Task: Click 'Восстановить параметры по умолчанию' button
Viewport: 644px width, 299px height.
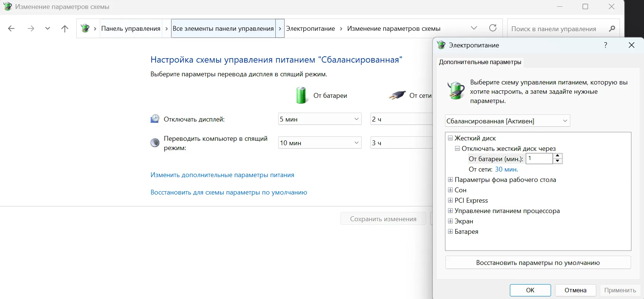Action: [x=538, y=262]
